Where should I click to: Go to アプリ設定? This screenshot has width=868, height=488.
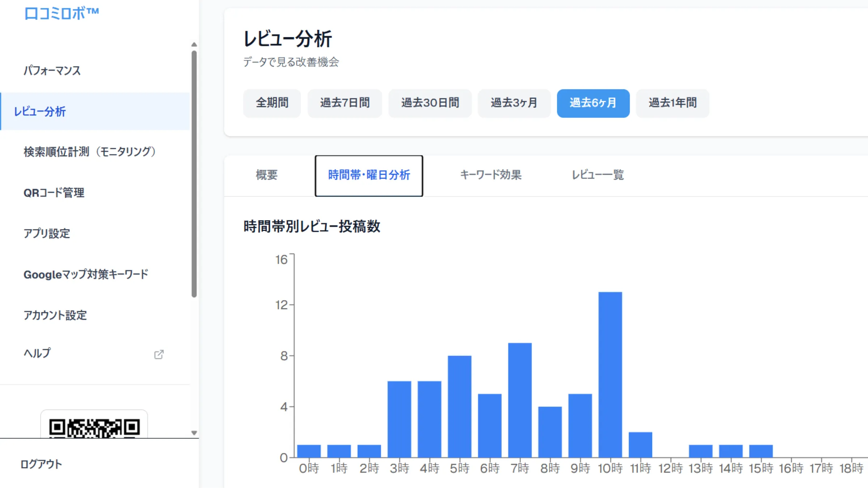coord(47,234)
